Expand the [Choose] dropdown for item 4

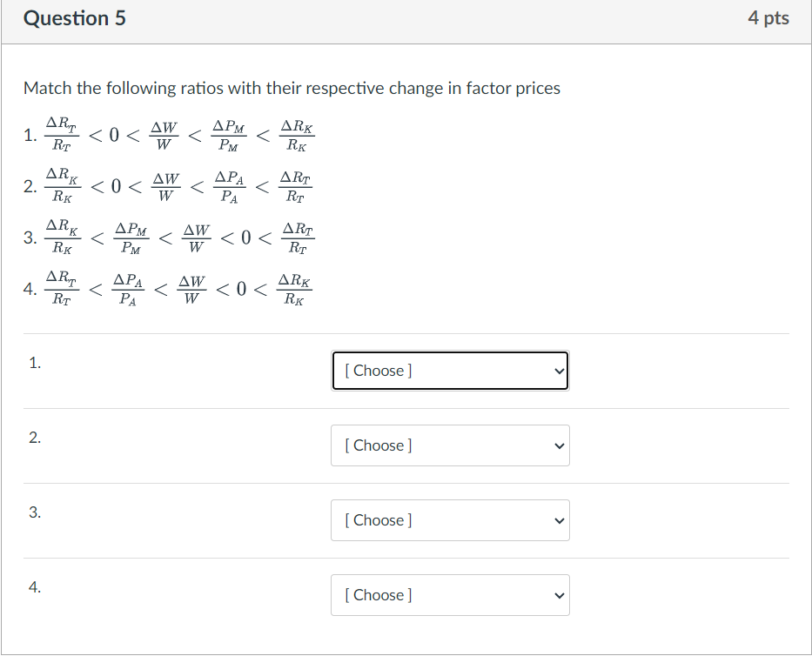[x=449, y=595]
